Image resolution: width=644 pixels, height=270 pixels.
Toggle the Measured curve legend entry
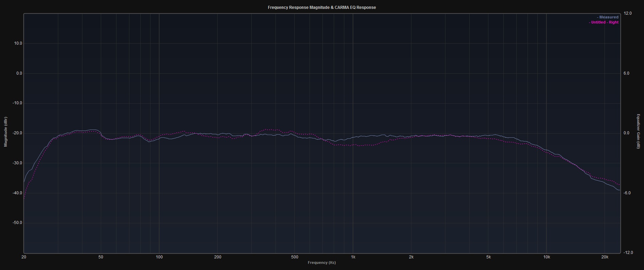coord(608,17)
